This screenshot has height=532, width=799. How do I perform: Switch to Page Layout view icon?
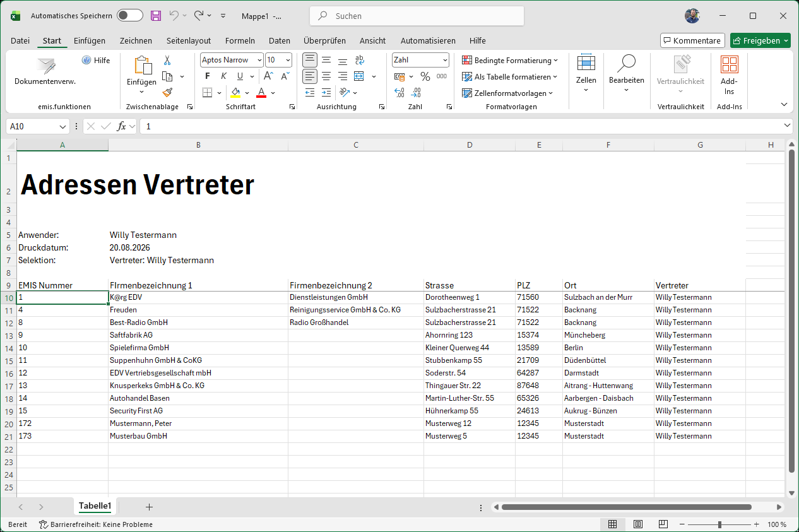coord(638,524)
